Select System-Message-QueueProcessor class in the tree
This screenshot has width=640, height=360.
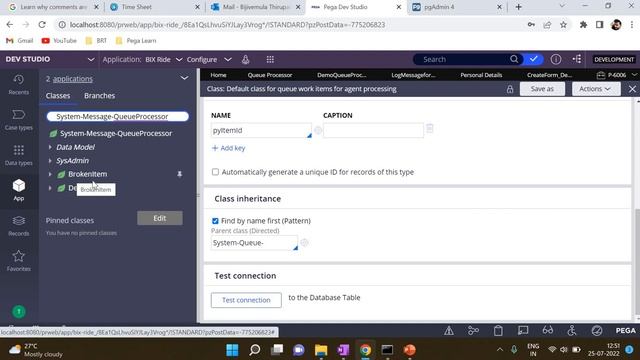[x=116, y=133]
